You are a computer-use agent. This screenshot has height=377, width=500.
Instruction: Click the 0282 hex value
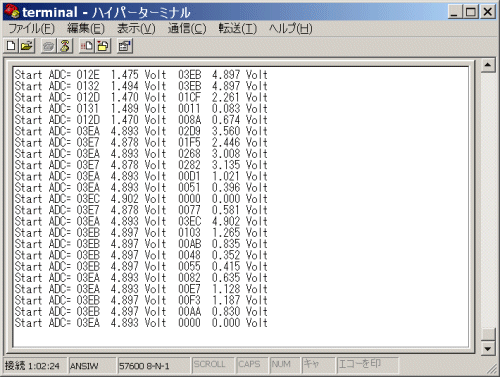click(189, 165)
